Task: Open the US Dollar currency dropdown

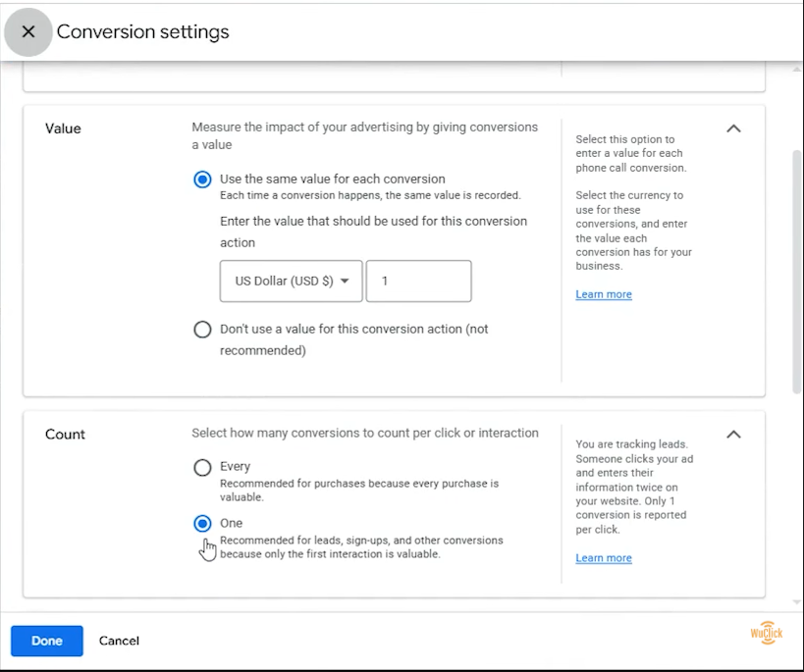Action: pyautogui.click(x=292, y=281)
